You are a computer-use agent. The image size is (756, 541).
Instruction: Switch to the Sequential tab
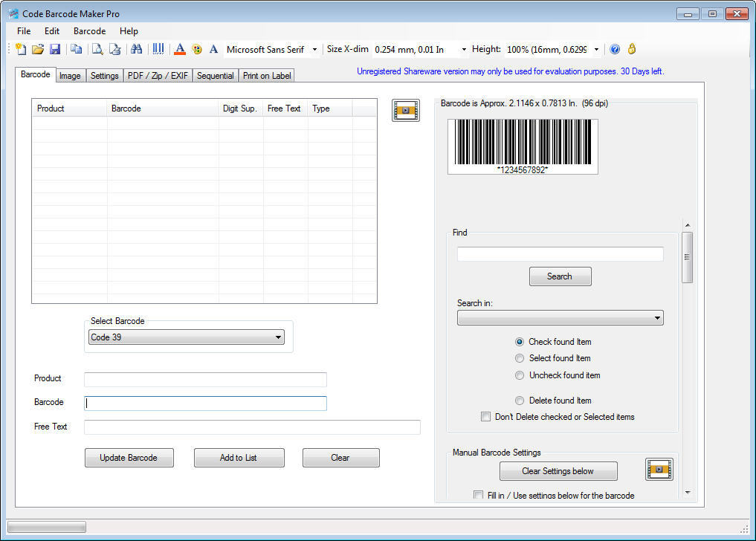coord(215,75)
